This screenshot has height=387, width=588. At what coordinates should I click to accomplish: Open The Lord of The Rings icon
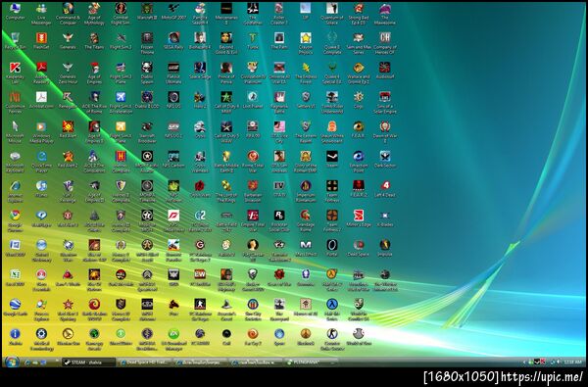226,191
